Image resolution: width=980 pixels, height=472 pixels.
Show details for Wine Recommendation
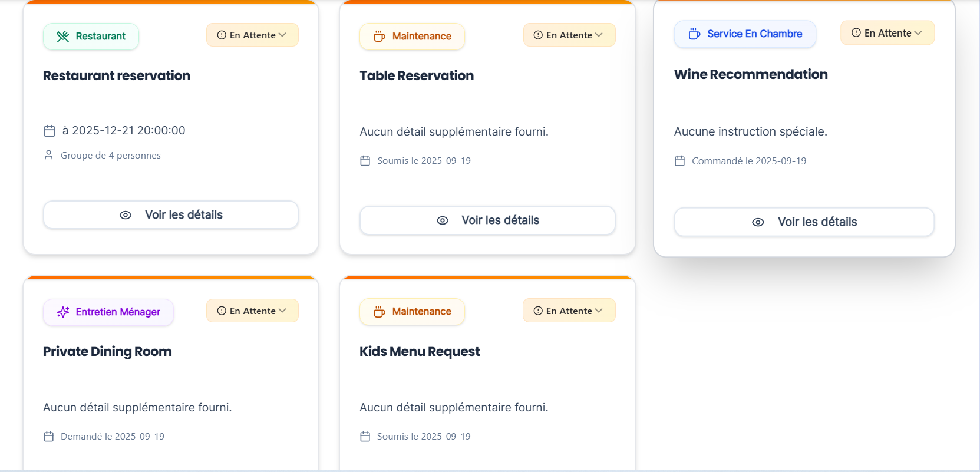click(x=804, y=222)
